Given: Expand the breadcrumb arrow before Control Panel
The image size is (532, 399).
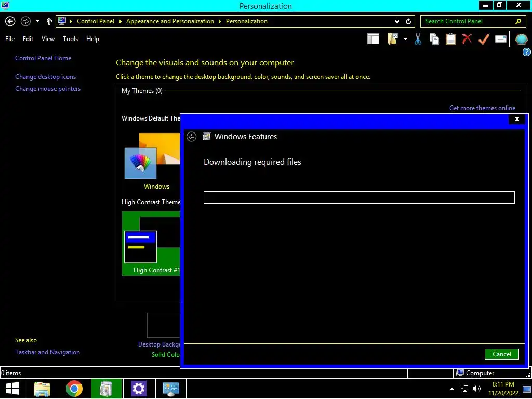Looking at the screenshot, I should (71, 21).
